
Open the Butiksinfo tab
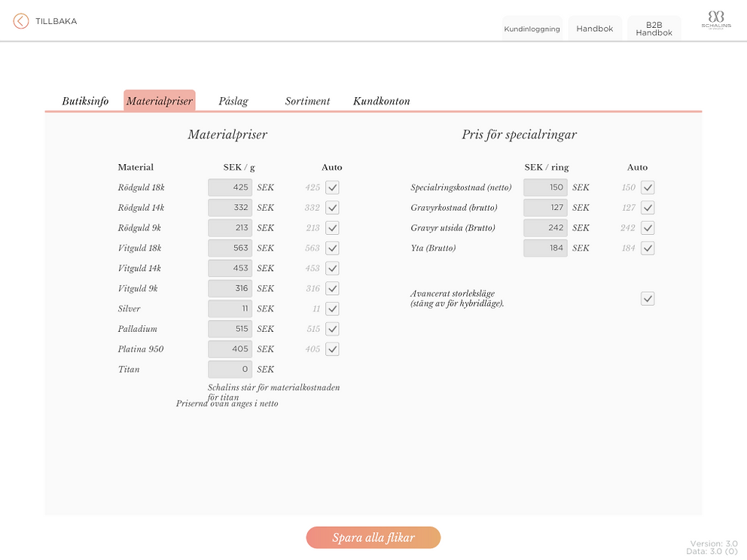click(x=85, y=101)
